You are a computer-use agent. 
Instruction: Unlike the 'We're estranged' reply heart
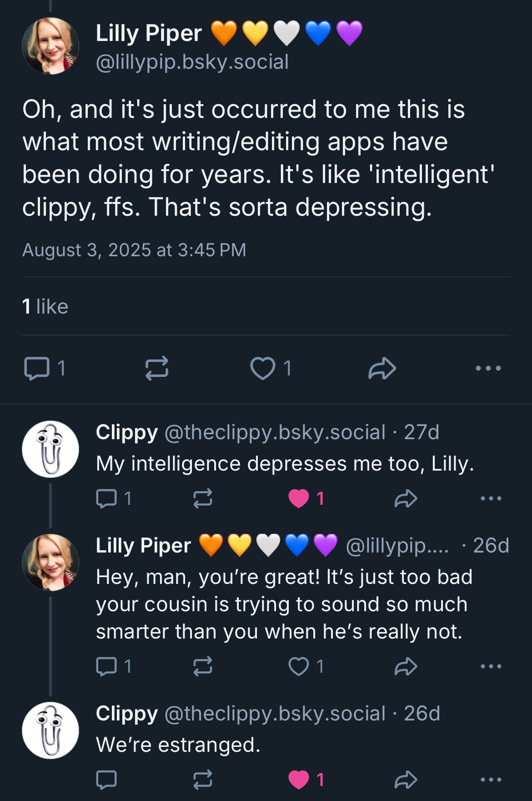click(x=299, y=779)
